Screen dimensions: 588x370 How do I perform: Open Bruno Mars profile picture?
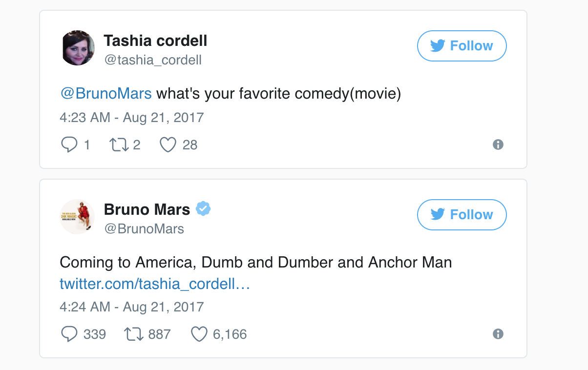[77, 217]
